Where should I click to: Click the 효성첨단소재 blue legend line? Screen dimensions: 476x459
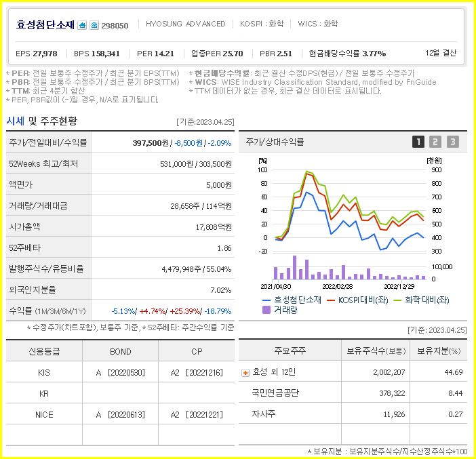pos(266,300)
